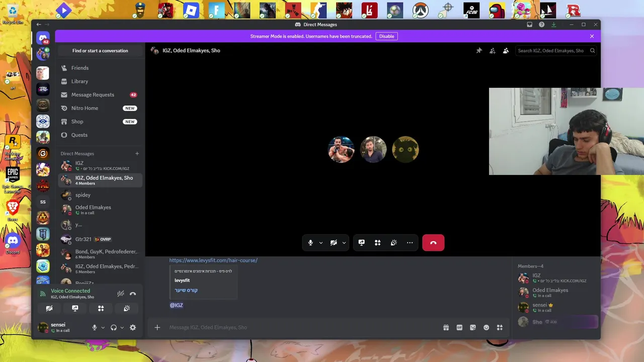Open Gtr321 direct message

point(100,239)
